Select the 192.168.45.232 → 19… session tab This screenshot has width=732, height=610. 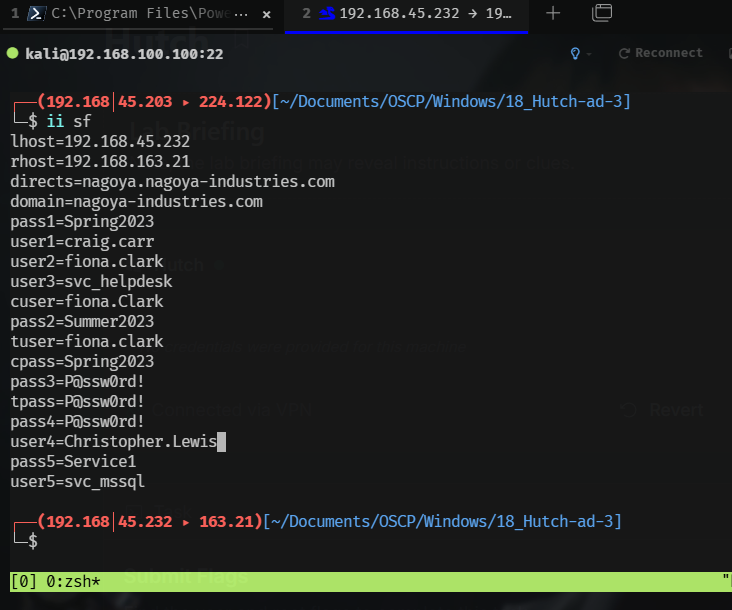[x=406, y=14]
